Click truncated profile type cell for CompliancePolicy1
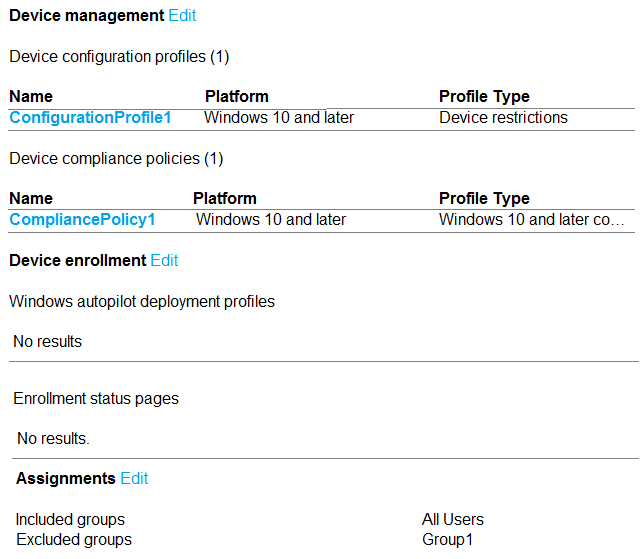 (x=531, y=220)
